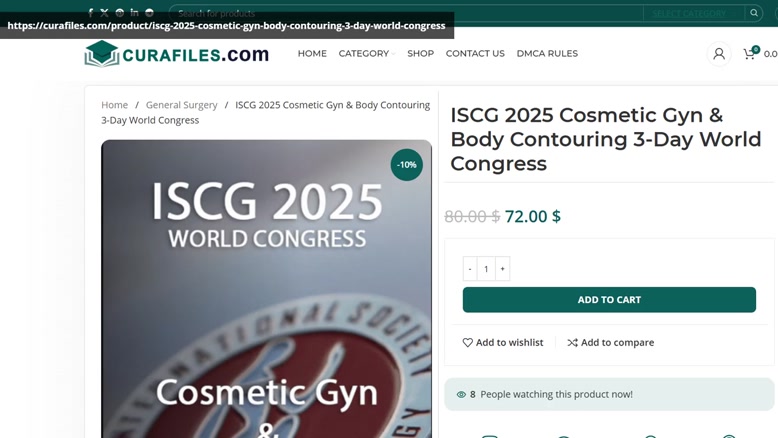Open the Facebook social icon
This screenshot has width=778, height=438.
click(x=90, y=13)
